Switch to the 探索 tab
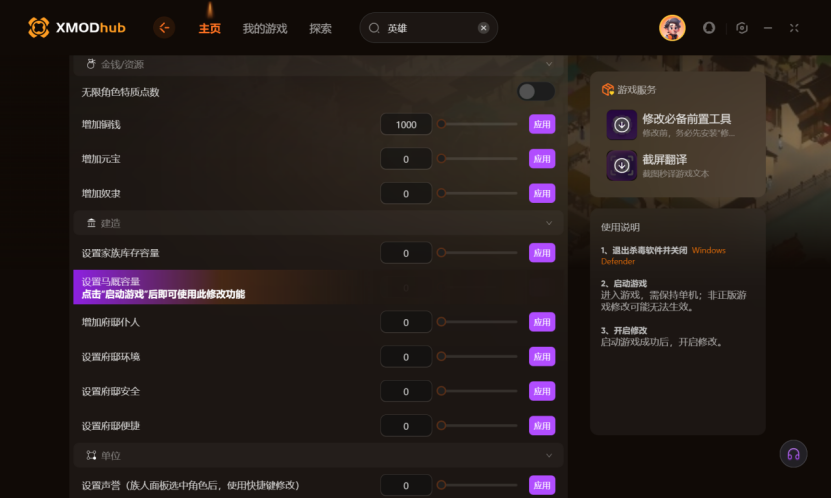Image resolution: width=831 pixels, height=498 pixels. tap(321, 29)
